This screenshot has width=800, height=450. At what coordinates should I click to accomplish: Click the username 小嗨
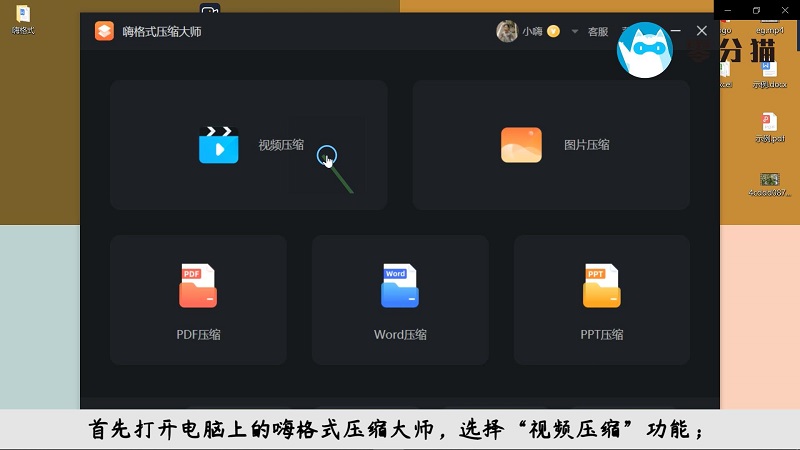(x=533, y=31)
